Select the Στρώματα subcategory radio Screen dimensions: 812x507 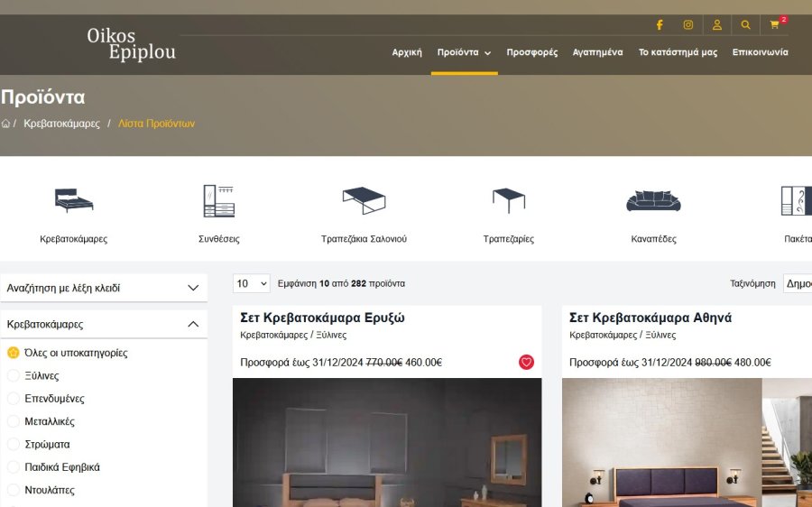pyautogui.click(x=14, y=445)
